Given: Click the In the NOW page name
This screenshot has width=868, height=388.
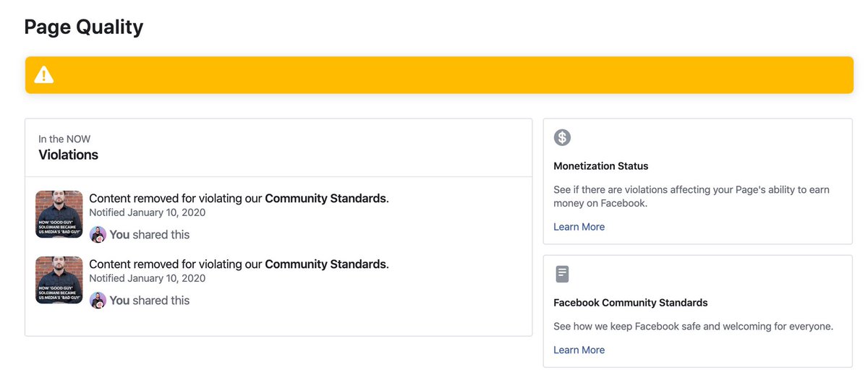Looking at the screenshot, I should 64,139.
